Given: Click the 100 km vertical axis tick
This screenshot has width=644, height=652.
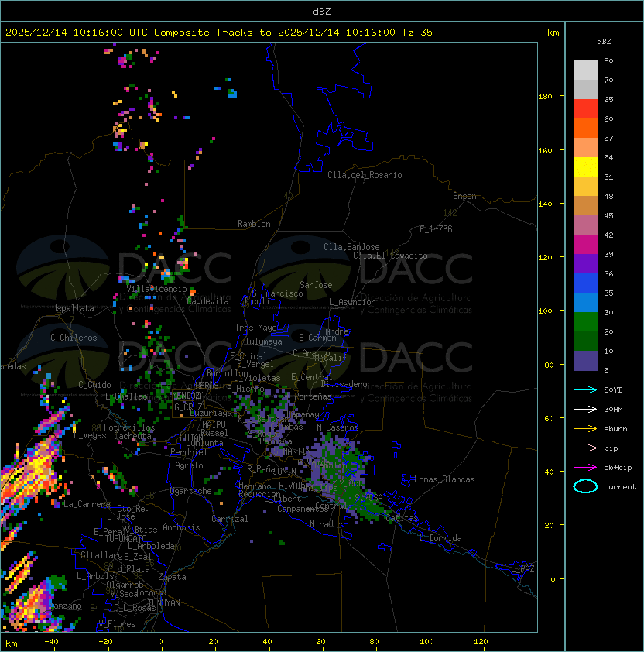Looking at the screenshot, I should pyautogui.click(x=545, y=311).
